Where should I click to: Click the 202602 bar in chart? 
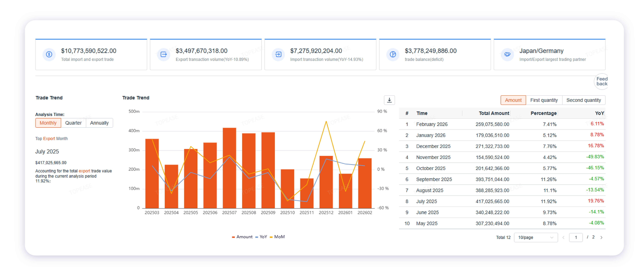pyautogui.click(x=365, y=183)
